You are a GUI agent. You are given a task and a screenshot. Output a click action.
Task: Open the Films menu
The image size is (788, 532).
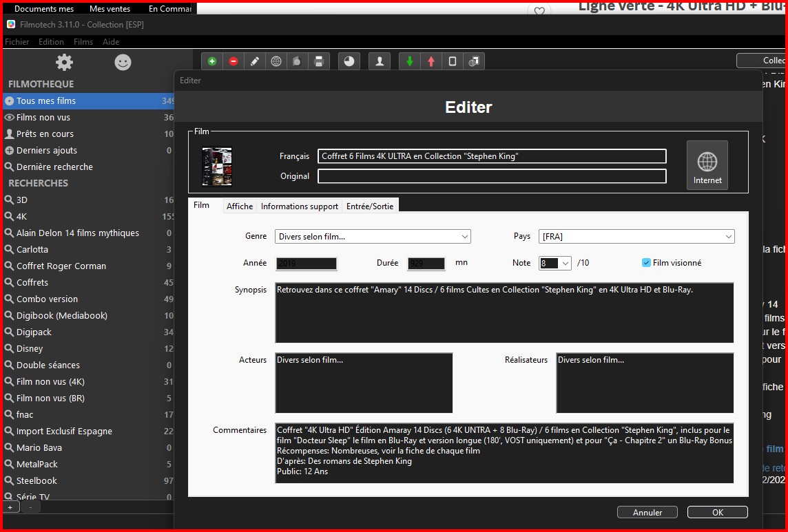83,42
